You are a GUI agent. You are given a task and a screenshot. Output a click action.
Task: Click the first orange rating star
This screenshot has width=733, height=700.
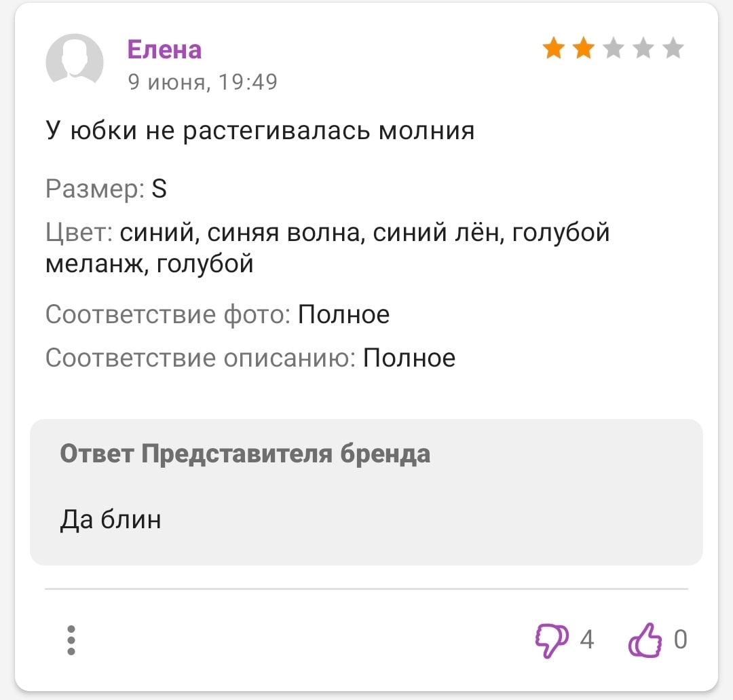pyautogui.click(x=554, y=50)
